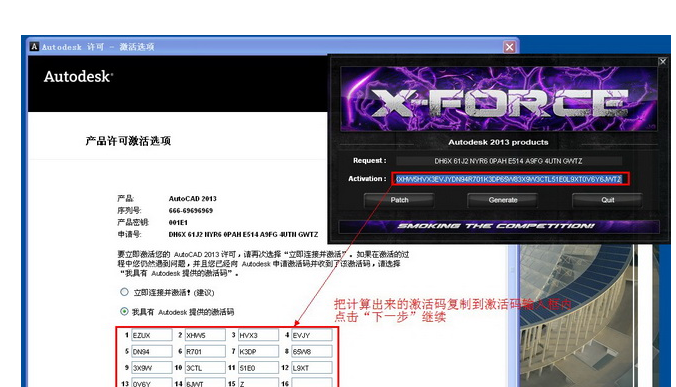
Task: Click the Autodesk logo icon in title bar
Action: pos(34,47)
